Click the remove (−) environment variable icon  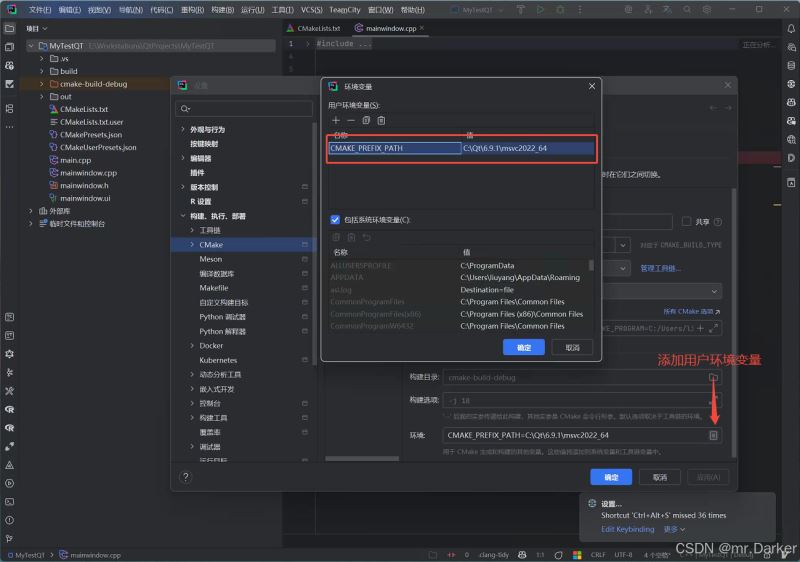(351, 120)
